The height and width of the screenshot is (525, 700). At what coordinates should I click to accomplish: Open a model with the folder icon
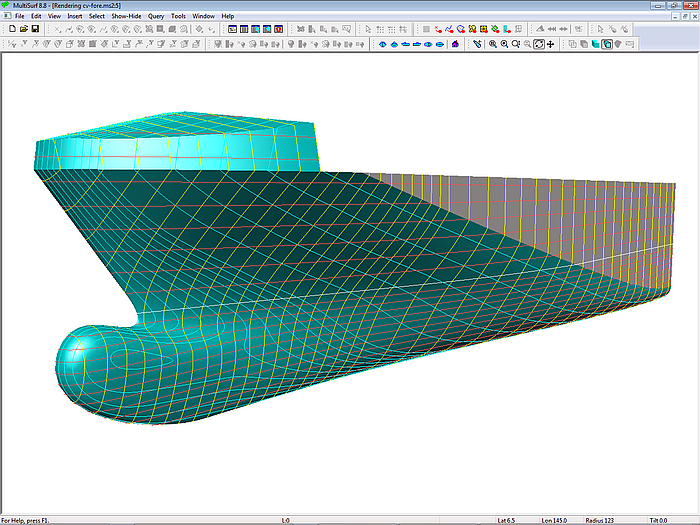(23, 29)
